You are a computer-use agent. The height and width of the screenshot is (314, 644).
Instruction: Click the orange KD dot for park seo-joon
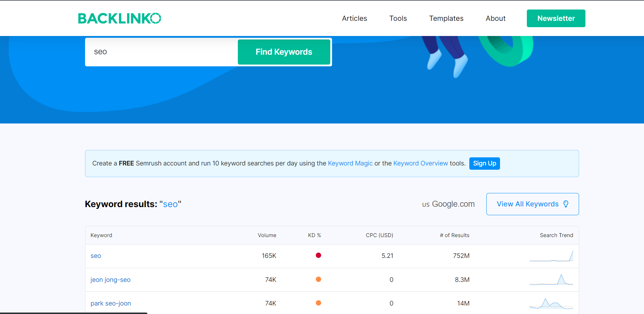click(x=318, y=303)
